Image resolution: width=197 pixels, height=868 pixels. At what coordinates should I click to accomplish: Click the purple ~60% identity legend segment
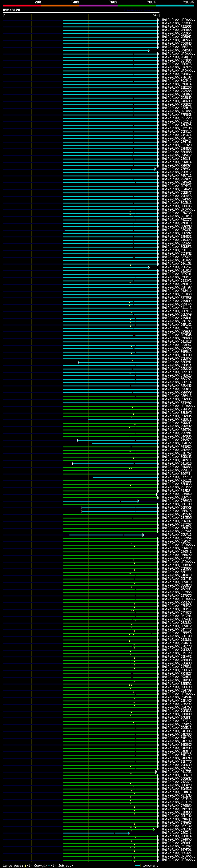click(99, 6)
